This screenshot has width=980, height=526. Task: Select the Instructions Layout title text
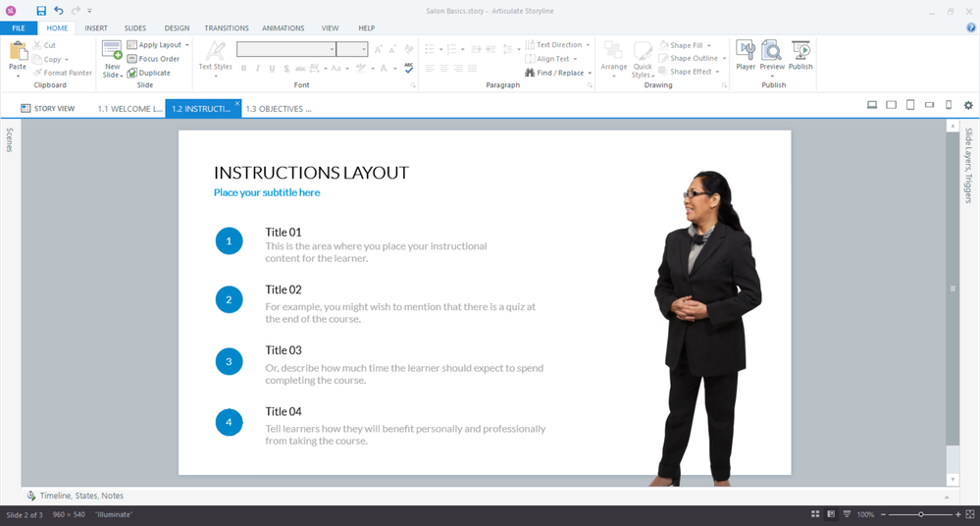[x=311, y=173]
